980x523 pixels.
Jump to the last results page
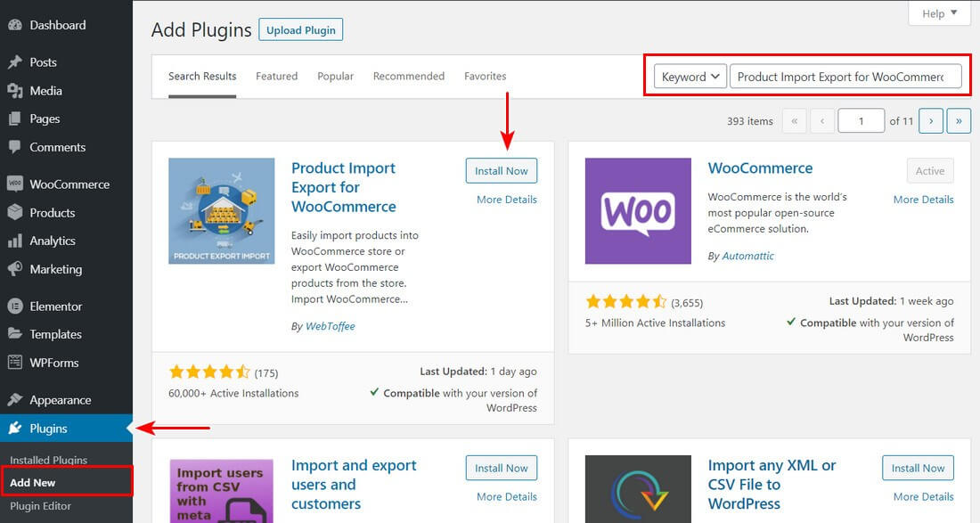pyautogui.click(x=959, y=121)
